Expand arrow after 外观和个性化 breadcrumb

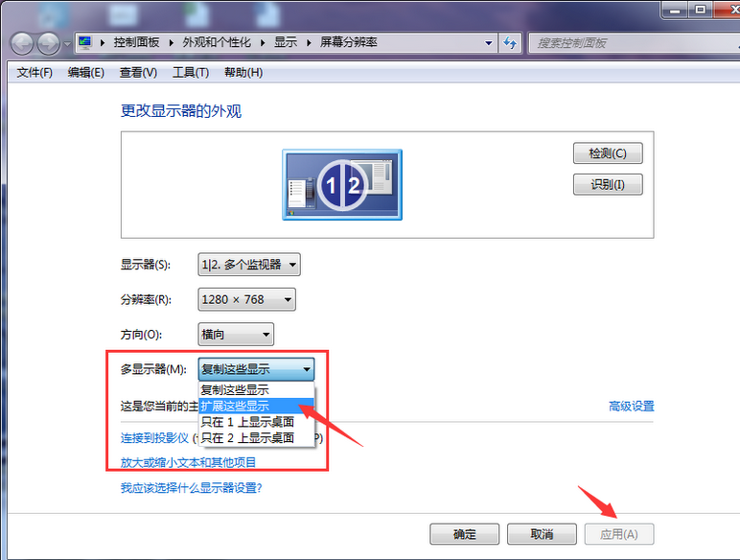tap(263, 43)
